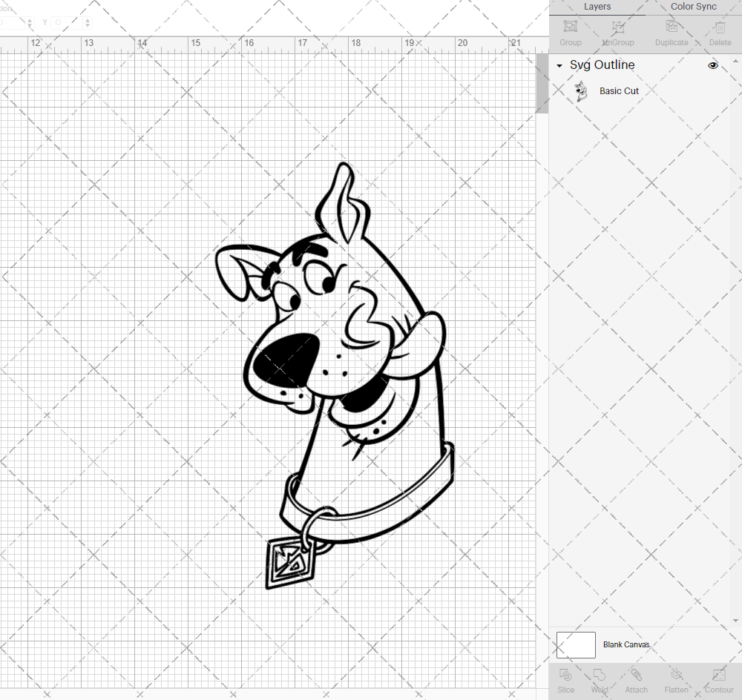
Task: Toggle visibility of the Basic Cut layer
Action: (713, 90)
